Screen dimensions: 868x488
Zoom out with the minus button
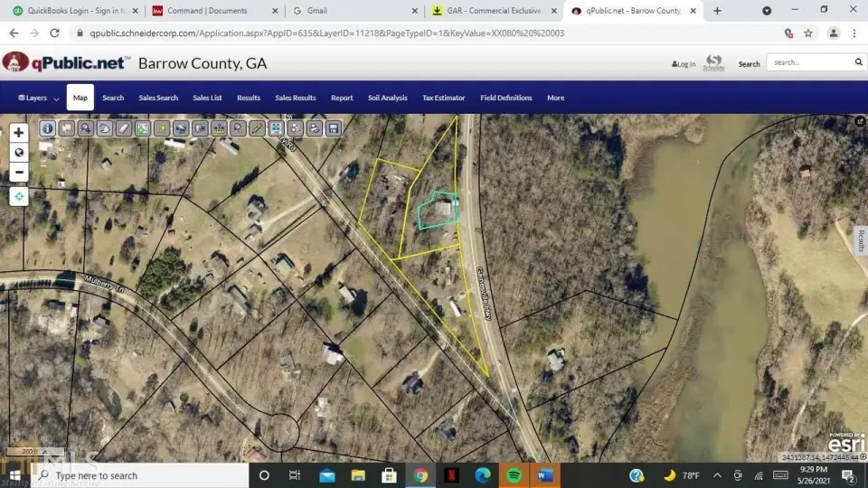18,172
